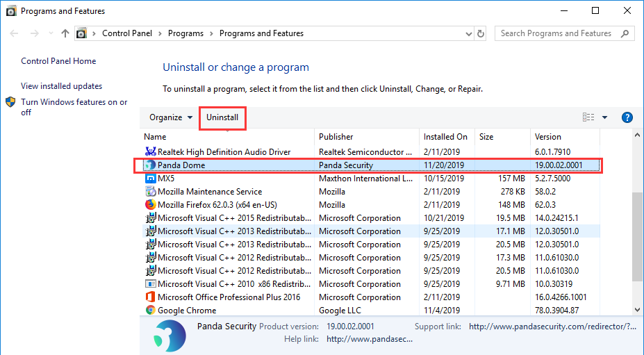644x355 pixels.
Task: Open the recent locations dropdown chevron
Action: pos(51,33)
